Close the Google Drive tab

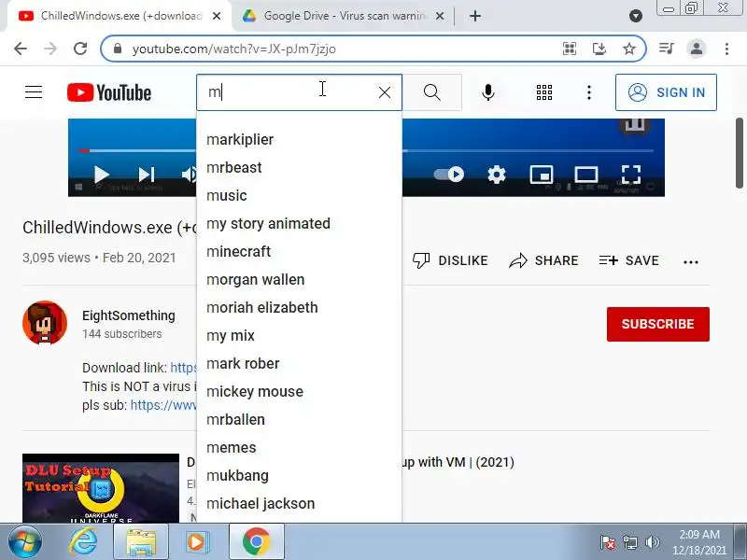[440, 16]
